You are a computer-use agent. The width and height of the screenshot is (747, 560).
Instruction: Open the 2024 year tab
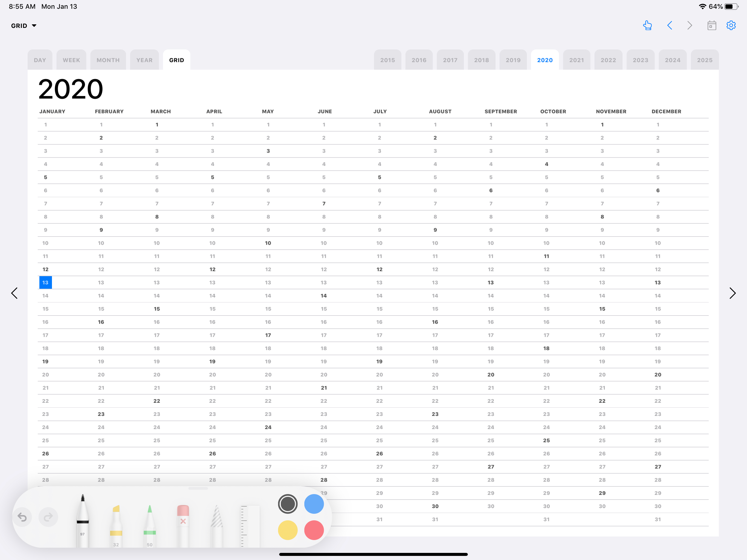point(672,60)
